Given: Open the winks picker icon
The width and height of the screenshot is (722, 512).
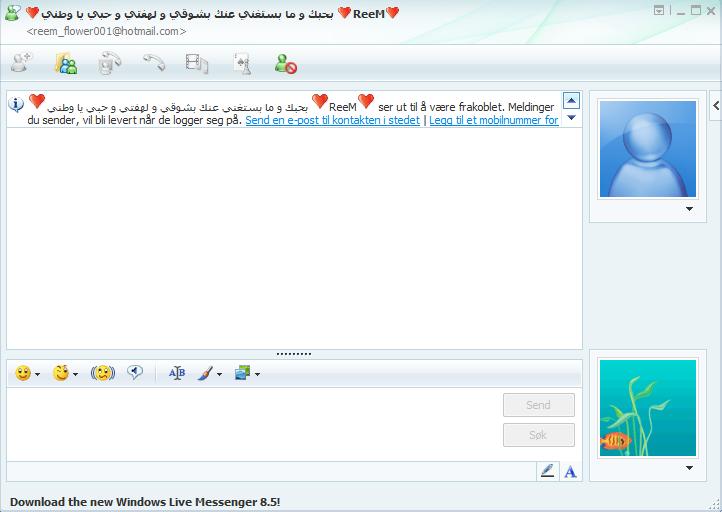Looking at the screenshot, I should pyautogui.click(x=61, y=373).
